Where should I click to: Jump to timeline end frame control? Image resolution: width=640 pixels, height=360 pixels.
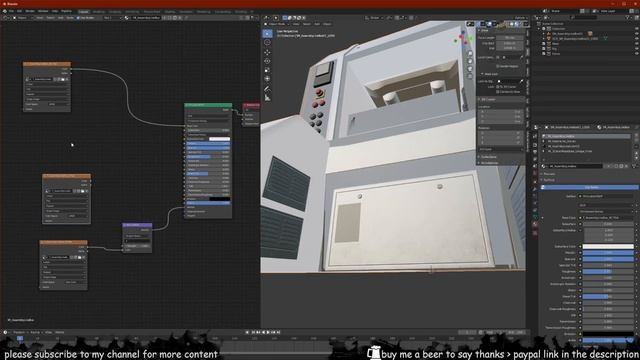pos(279,332)
